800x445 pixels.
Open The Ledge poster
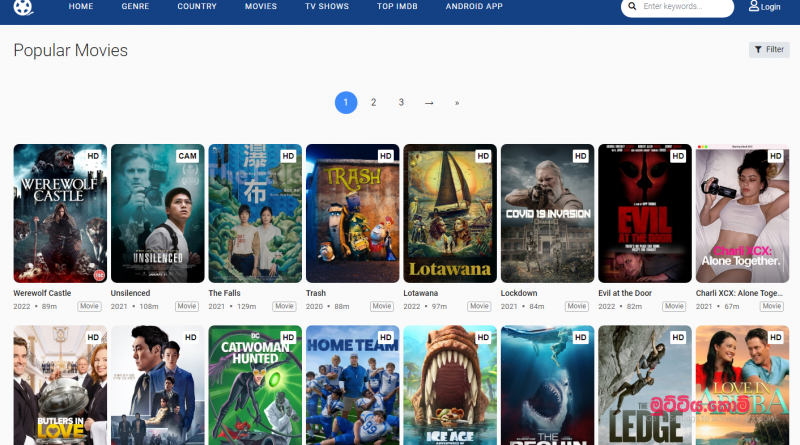645,385
